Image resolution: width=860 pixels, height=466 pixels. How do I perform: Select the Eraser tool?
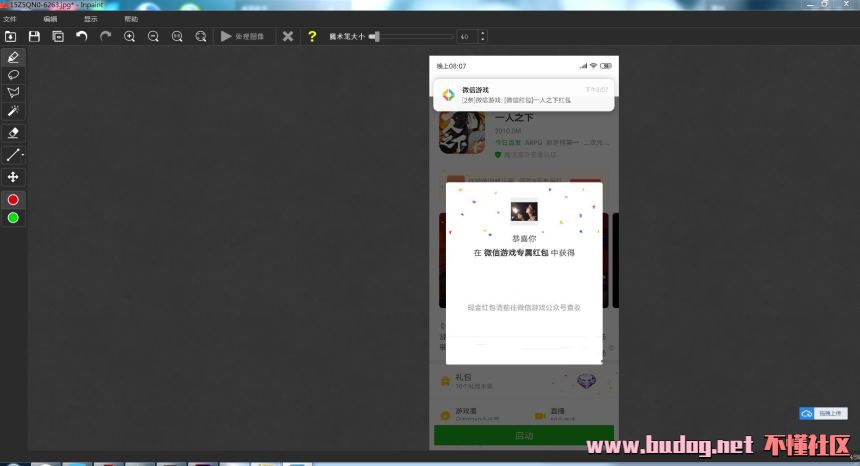pyautogui.click(x=13, y=133)
